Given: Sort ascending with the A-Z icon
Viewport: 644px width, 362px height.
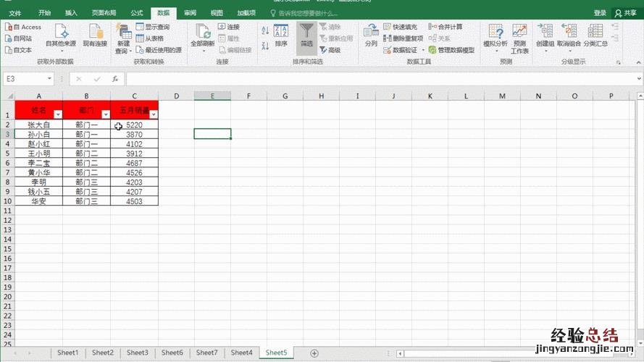Looking at the screenshot, I should pos(264,30).
